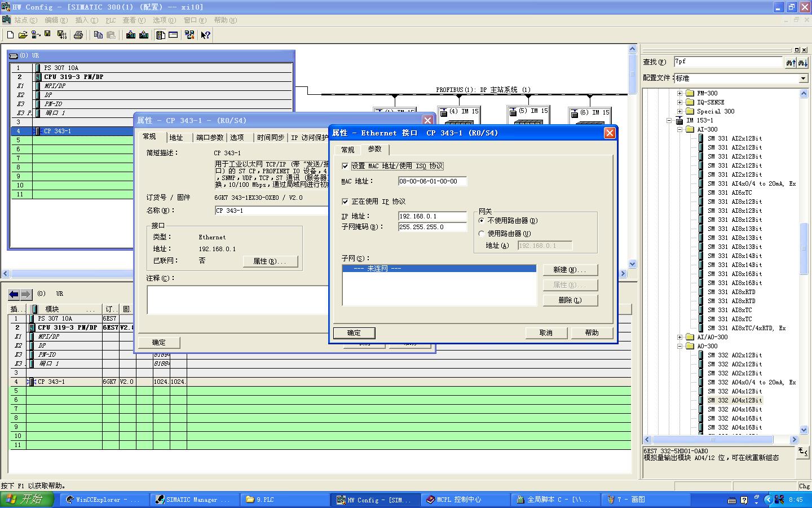The height and width of the screenshot is (508, 812).
Task: Click the search-down binoculars icon in catalog
Action: point(803,63)
